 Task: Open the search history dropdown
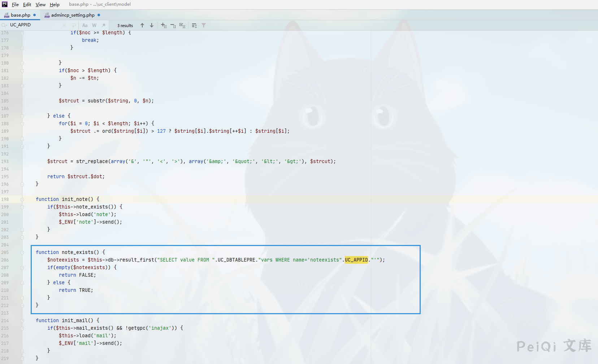4,25
